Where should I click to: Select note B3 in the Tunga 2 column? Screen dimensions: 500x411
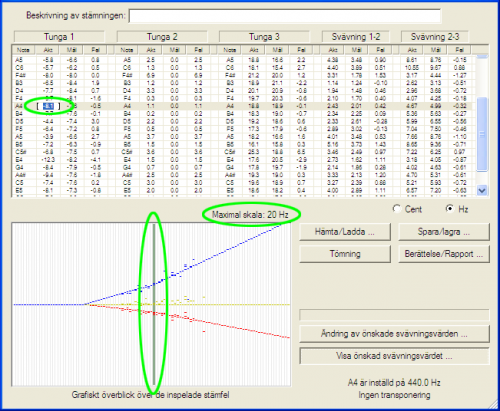point(127,83)
